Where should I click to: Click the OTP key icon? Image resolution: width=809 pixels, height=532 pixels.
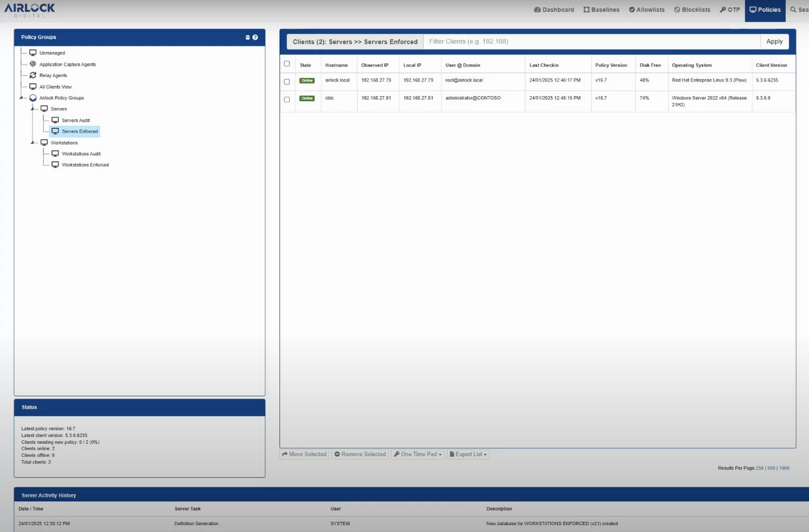[724, 9]
